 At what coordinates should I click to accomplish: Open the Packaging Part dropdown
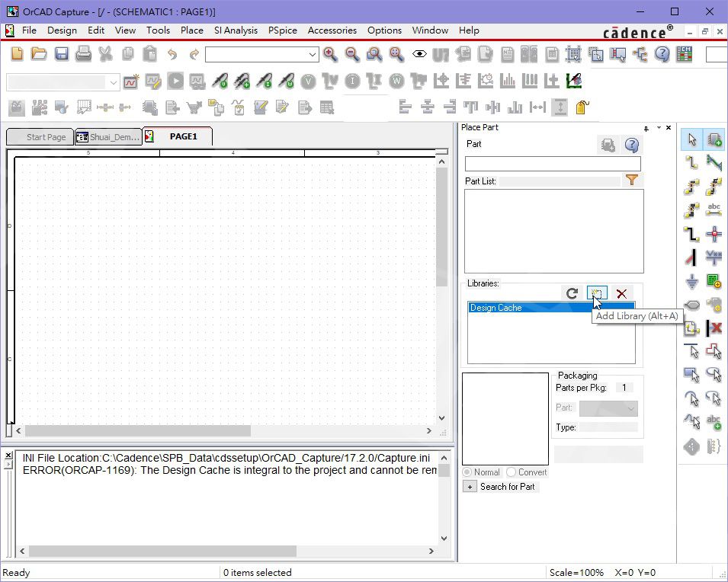pyautogui.click(x=631, y=408)
